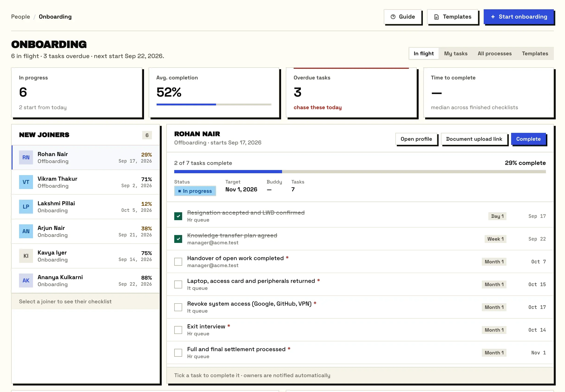Viewport: 565px width, 392px height.
Task: Click the In progress status badge
Action: pyautogui.click(x=195, y=191)
